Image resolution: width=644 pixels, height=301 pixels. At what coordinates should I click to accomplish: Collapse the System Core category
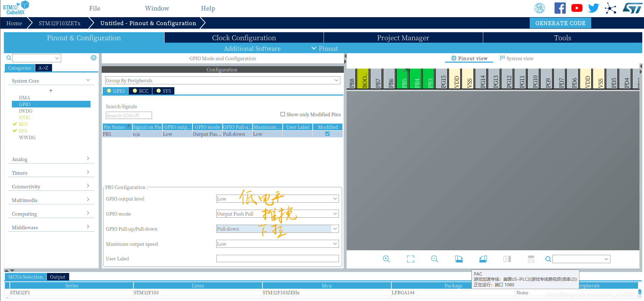pyautogui.click(x=51, y=81)
